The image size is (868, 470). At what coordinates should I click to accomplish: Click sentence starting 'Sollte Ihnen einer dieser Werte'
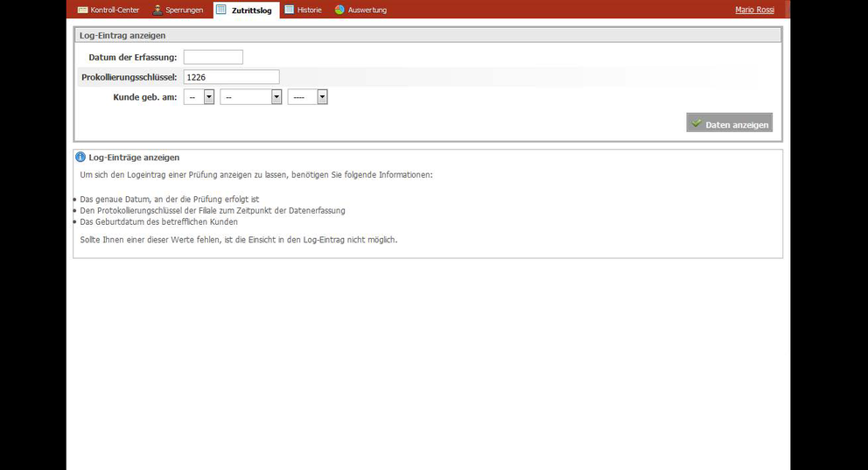[x=239, y=240]
